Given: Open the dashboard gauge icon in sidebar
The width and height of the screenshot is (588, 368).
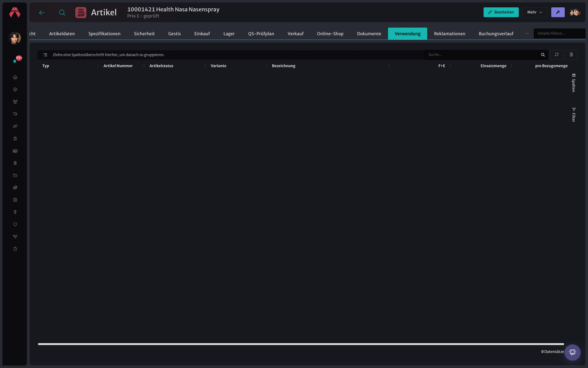Looking at the screenshot, I should [15, 90].
